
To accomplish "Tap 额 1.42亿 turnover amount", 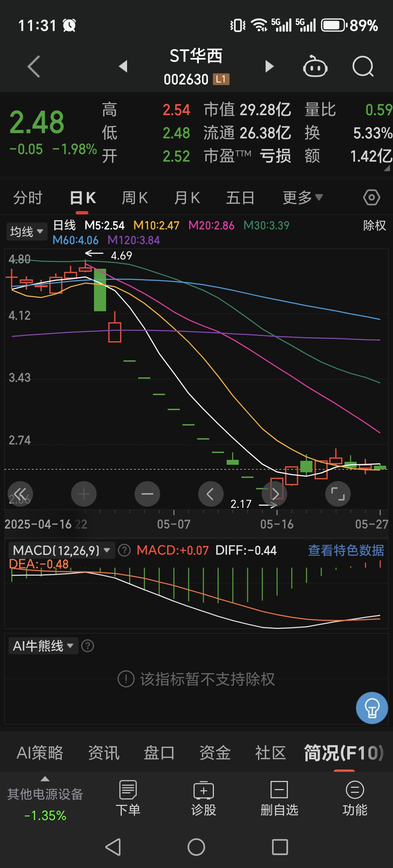I will coord(348,156).
